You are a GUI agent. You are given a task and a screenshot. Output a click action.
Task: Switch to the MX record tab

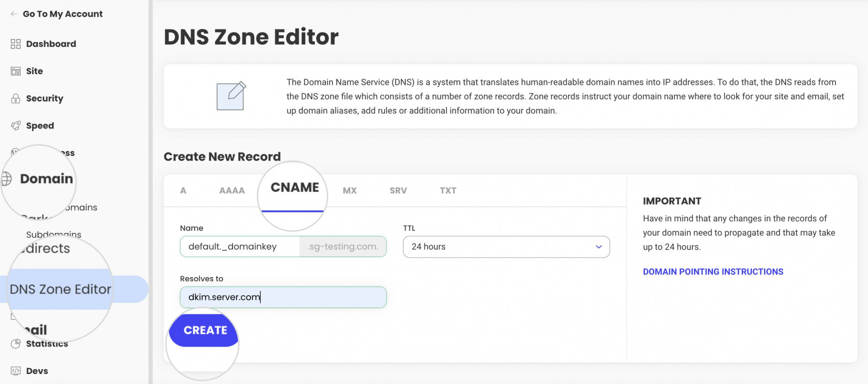tap(350, 191)
